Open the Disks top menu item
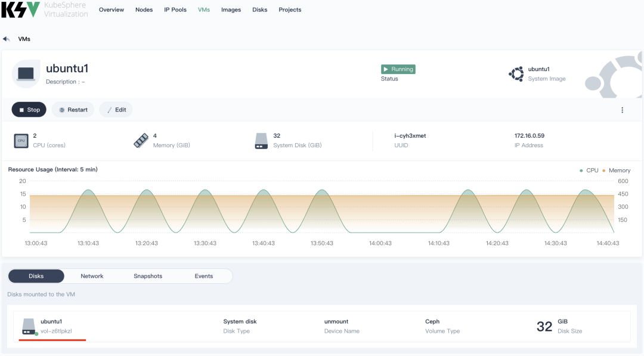The width and height of the screenshot is (644, 356). 259,10
